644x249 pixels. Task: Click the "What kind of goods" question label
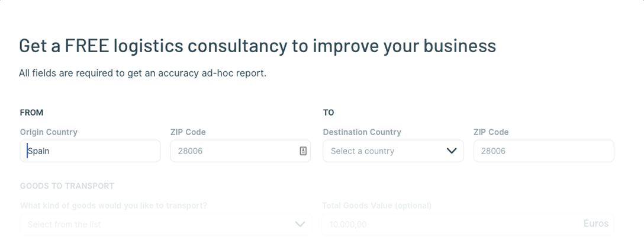(114, 205)
